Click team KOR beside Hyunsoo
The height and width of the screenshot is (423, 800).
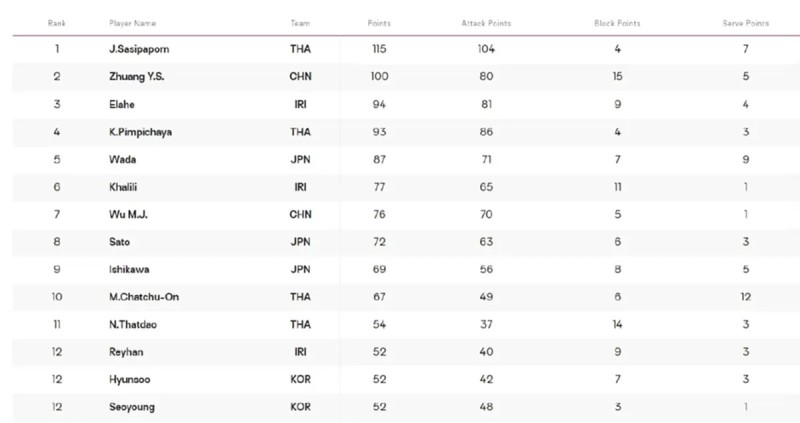pyautogui.click(x=301, y=379)
